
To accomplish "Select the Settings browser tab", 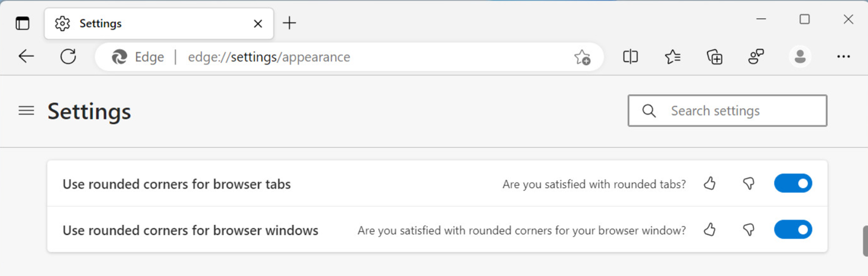I will (x=145, y=24).
